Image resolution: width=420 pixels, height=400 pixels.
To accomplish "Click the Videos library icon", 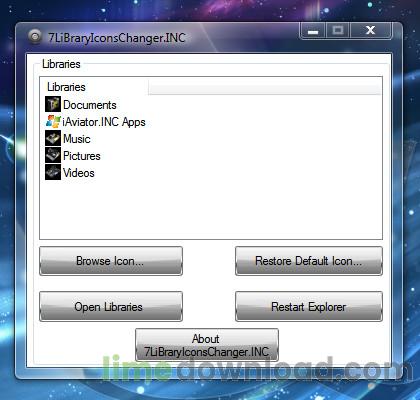I will point(53,172).
